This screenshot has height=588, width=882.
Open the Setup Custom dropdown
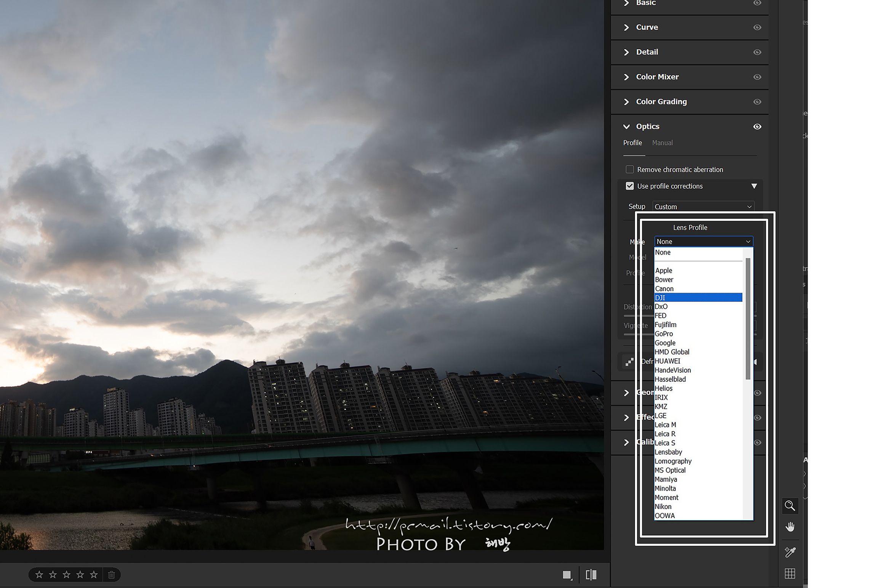coord(703,207)
